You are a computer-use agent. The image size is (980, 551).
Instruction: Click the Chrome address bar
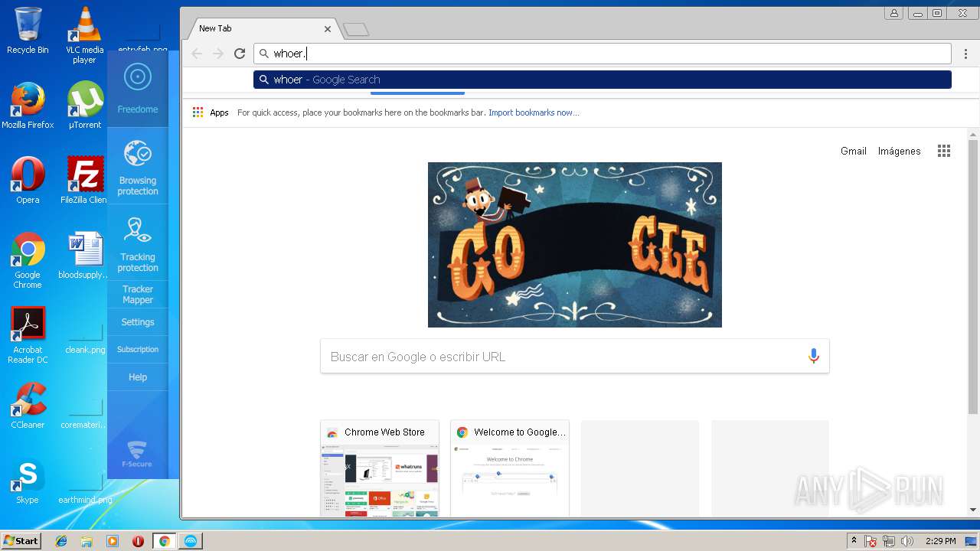point(603,54)
